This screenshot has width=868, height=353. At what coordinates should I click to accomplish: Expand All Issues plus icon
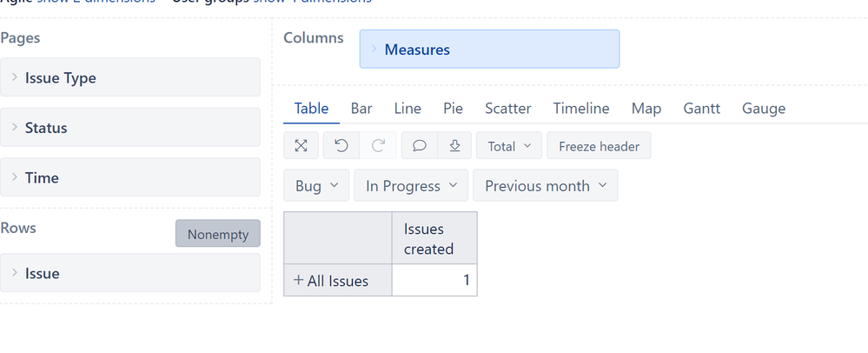(298, 281)
